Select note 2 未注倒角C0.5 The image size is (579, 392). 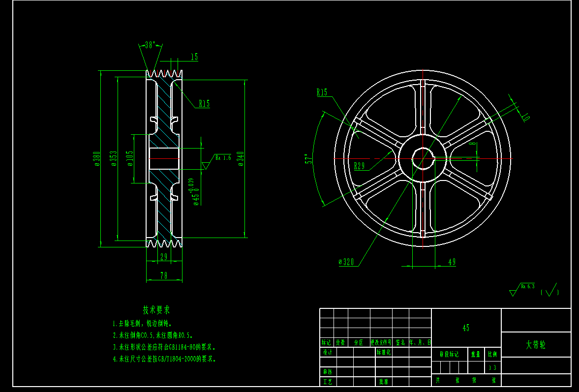click(x=153, y=335)
